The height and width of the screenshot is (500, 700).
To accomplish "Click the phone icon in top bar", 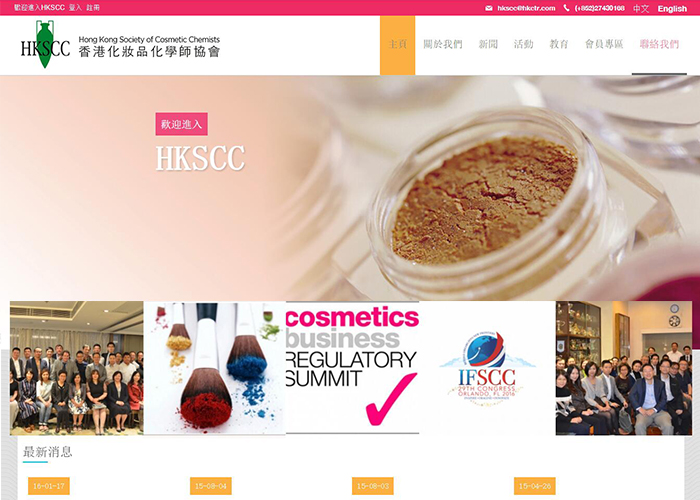I will click(567, 8).
